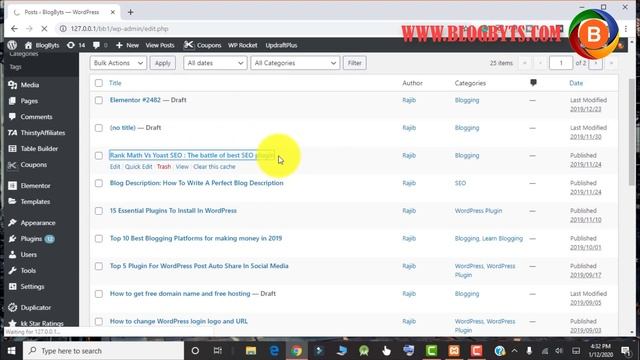Check the Top 5 Plugin Auto Share row
The height and width of the screenshot is (360, 640).
click(99, 266)
